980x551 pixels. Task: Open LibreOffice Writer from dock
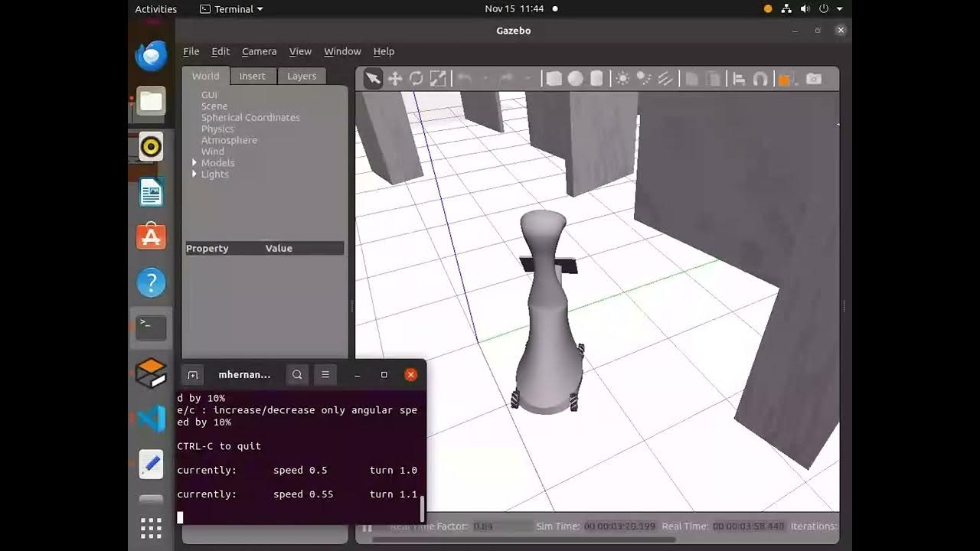coord(151,192)
